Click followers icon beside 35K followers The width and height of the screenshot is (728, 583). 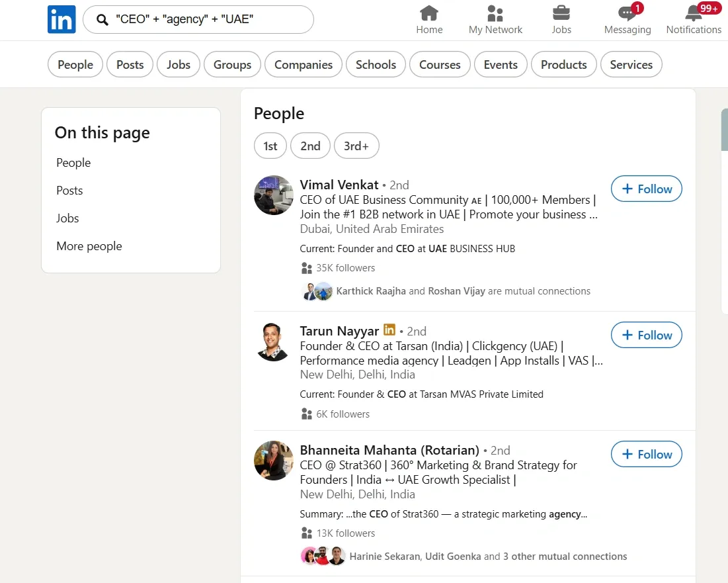point(306,268)
